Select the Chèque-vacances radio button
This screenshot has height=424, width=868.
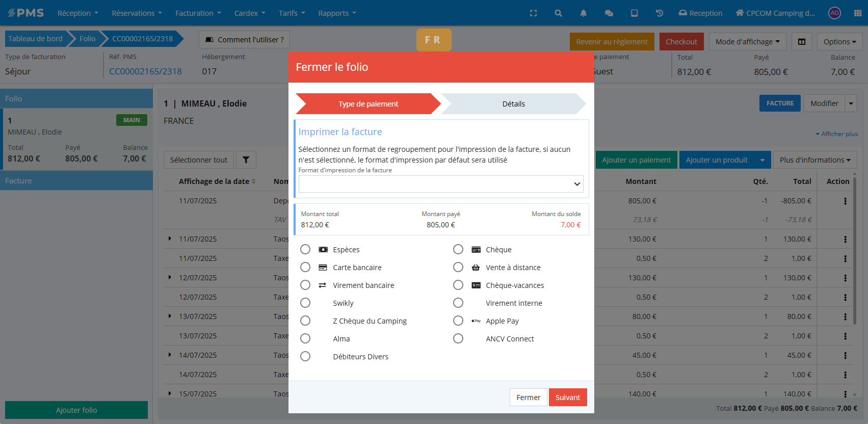pos(458,285)
